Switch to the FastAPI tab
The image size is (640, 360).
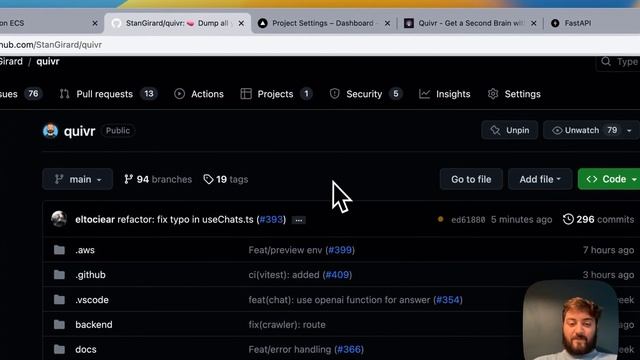pos(578,23)
